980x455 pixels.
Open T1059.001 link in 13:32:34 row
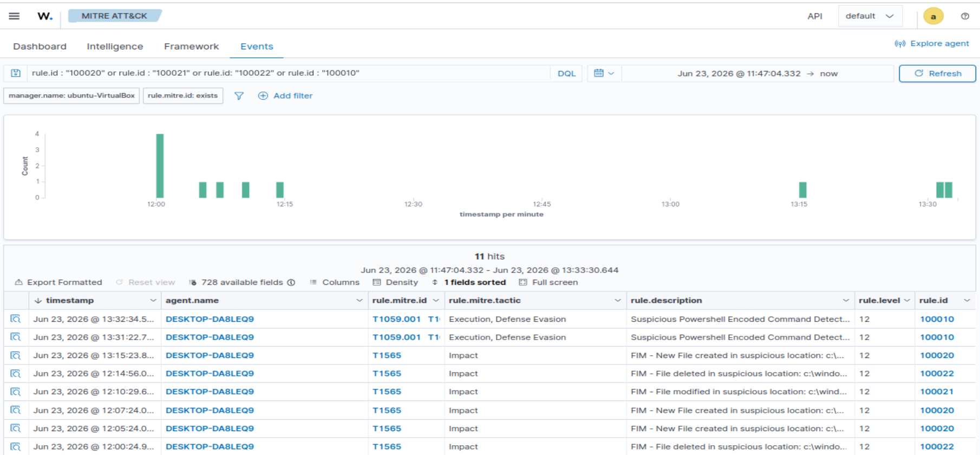pos(396,319)
